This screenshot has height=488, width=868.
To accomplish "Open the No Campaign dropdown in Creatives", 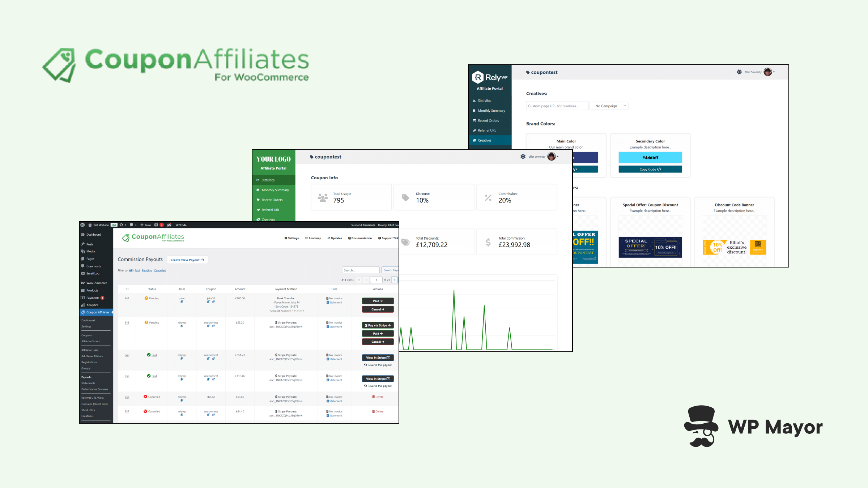I will 609,106.
